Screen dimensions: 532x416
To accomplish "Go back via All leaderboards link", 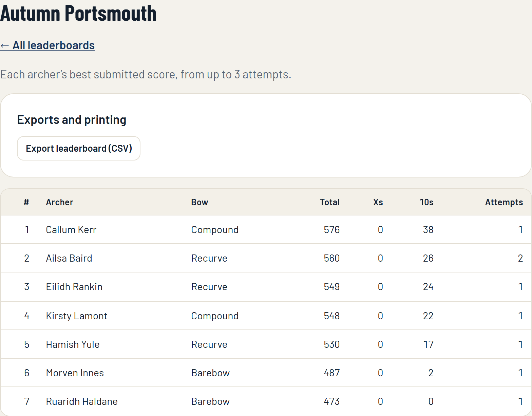I will pyautogui.click(x=47, y=45).
